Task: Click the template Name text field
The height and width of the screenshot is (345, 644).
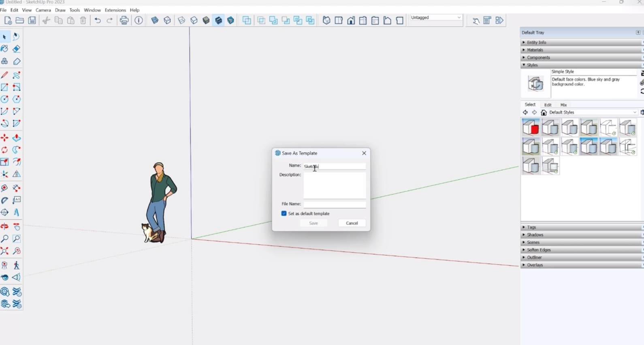Action: 335,166
